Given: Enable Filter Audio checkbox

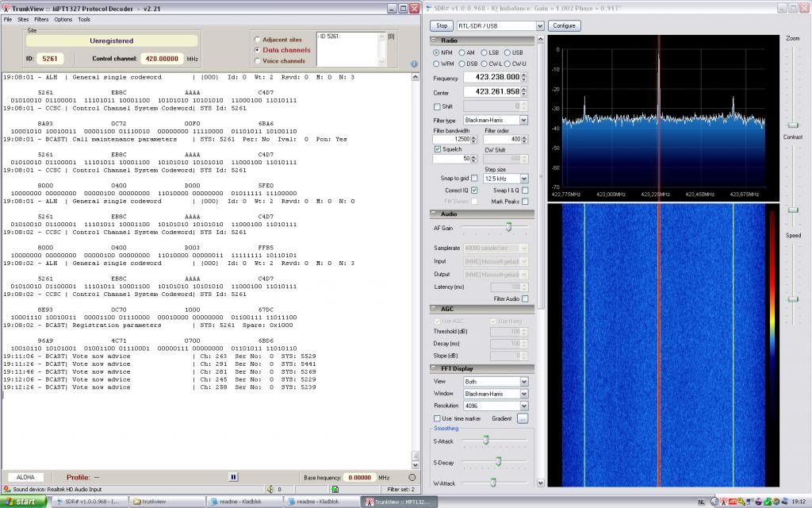Looking at the screenshot, I should [x=525, y=298].
